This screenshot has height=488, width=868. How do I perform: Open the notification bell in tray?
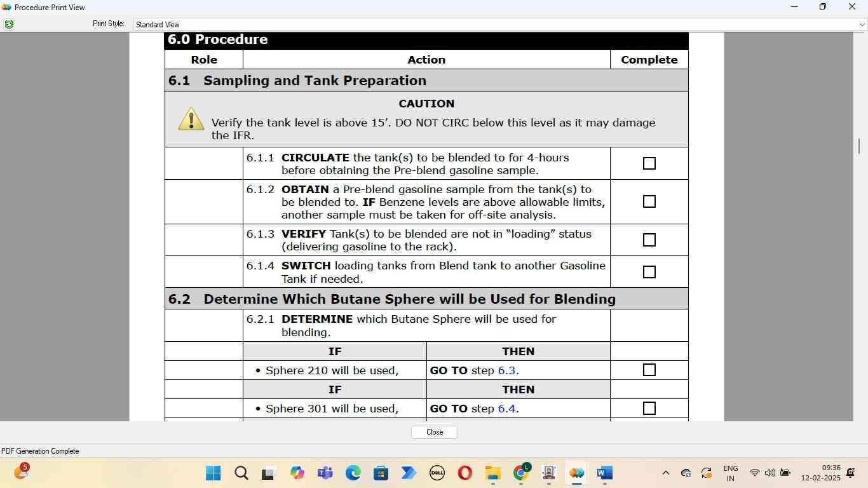point(851,473)
